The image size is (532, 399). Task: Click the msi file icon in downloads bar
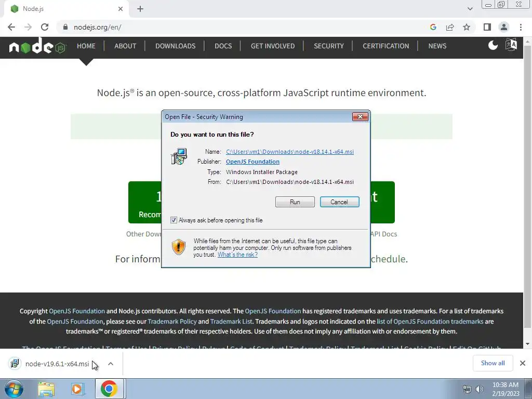(x=14, y=363)
